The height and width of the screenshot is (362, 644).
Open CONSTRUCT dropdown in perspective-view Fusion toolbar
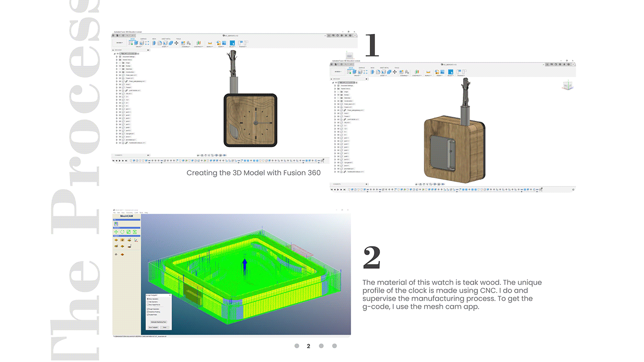(x=417, y=75)
